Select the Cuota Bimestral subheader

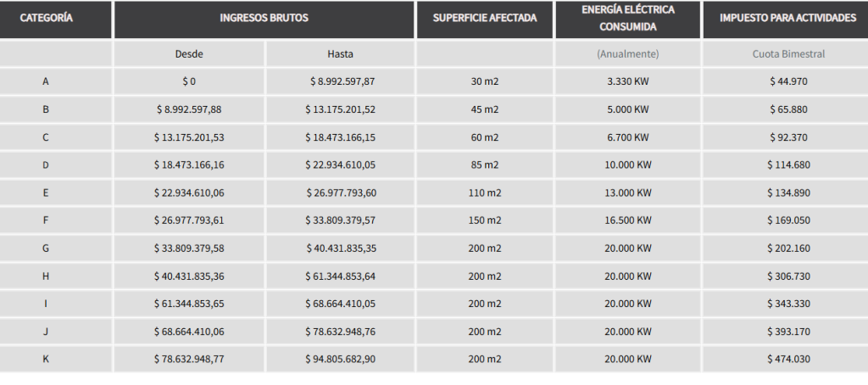point(788,54)
